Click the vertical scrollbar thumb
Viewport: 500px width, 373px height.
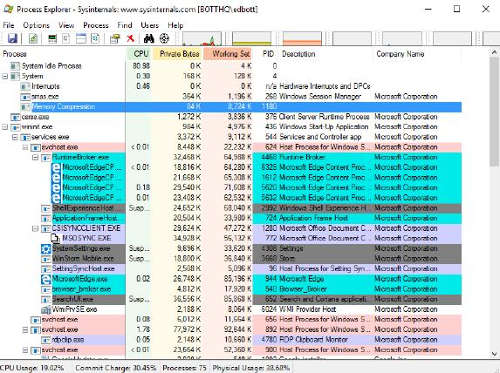coord(494,112)
